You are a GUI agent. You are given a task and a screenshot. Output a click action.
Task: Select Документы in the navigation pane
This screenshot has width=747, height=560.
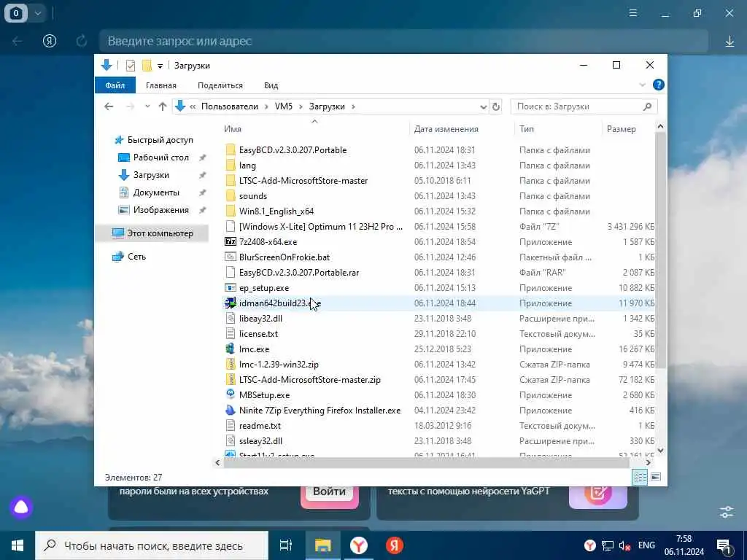[156, 192]
